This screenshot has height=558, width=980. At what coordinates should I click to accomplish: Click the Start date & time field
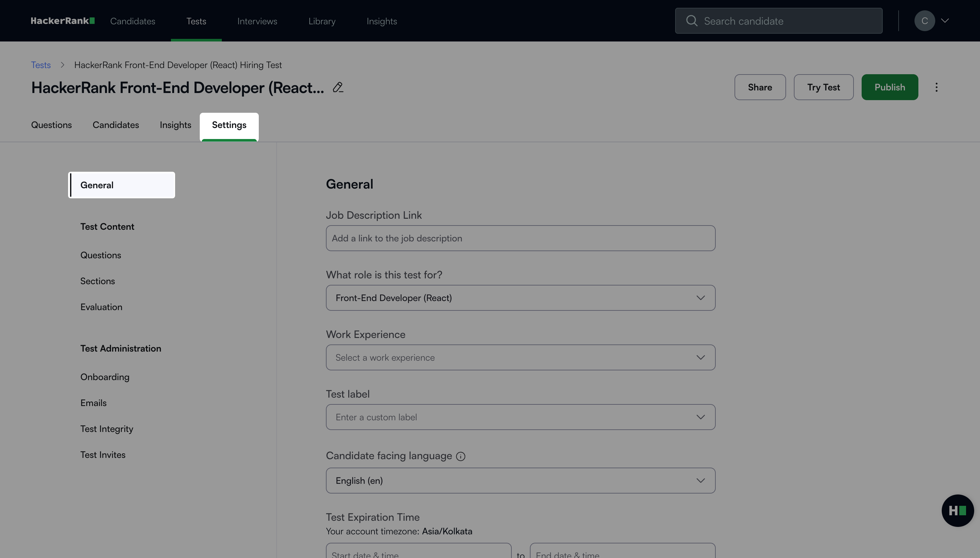click(418, 552)
